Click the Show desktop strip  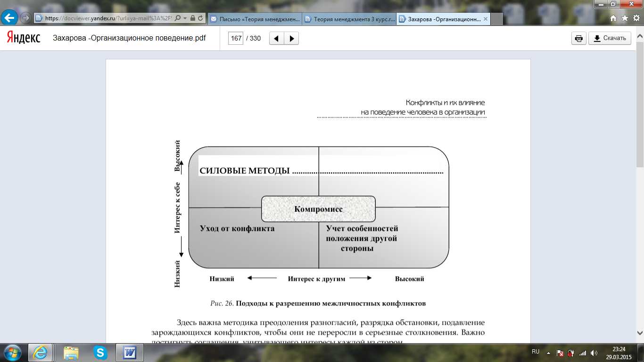[641, 353]
